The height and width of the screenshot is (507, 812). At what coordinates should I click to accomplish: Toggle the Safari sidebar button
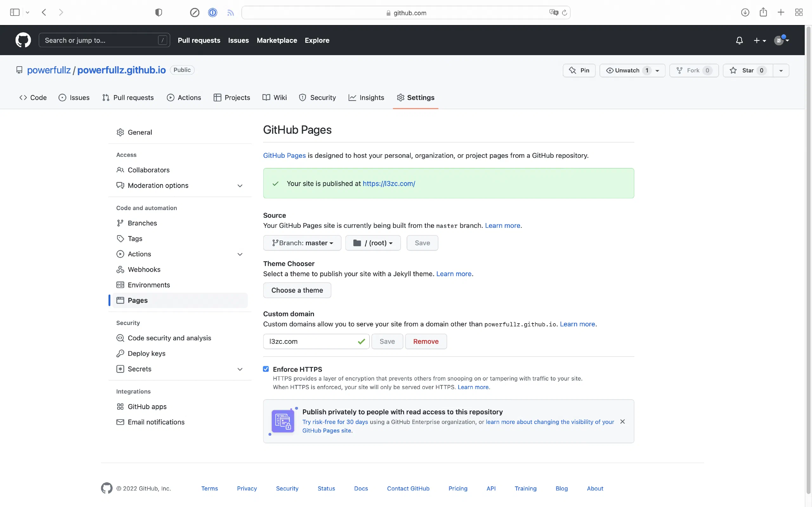click(15, 12)
